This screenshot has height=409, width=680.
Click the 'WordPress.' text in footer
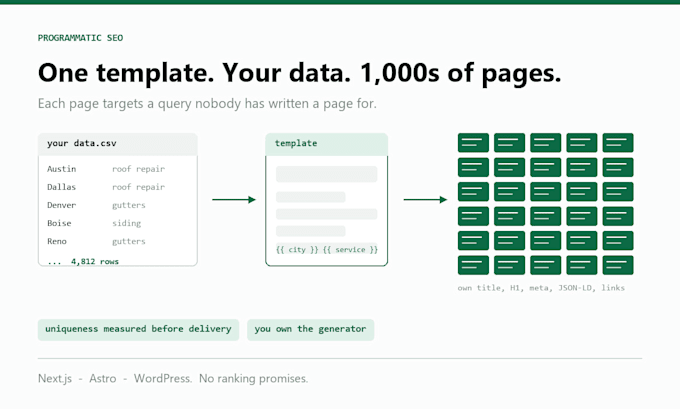(163, 379)
